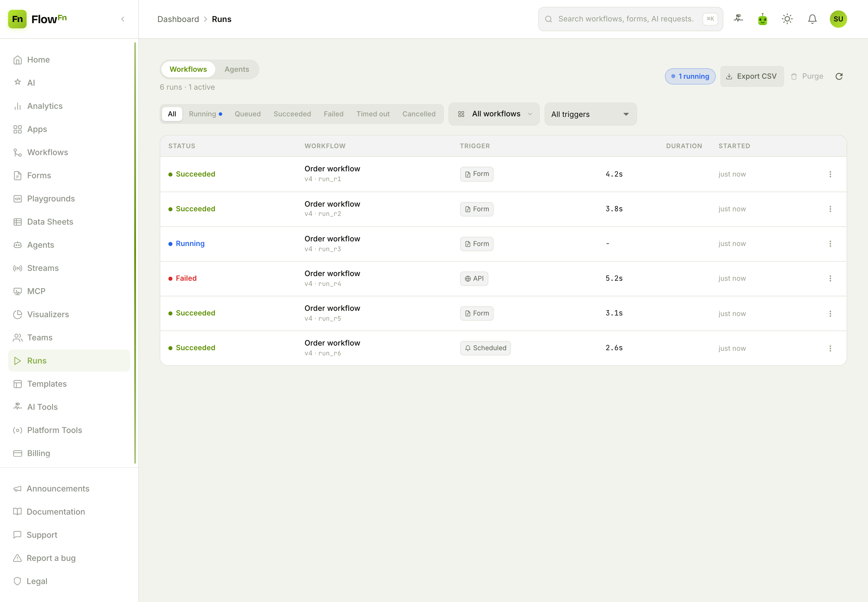Filter by All statuses
Image resolution: width=868 pixels, height=602 pixels.
pos(172,114)
